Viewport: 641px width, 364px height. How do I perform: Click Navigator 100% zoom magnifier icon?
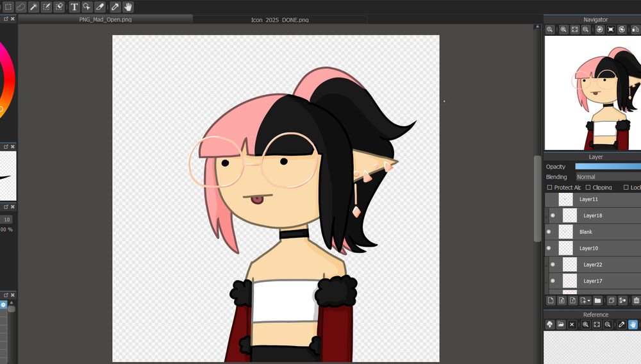coord(550,29)
